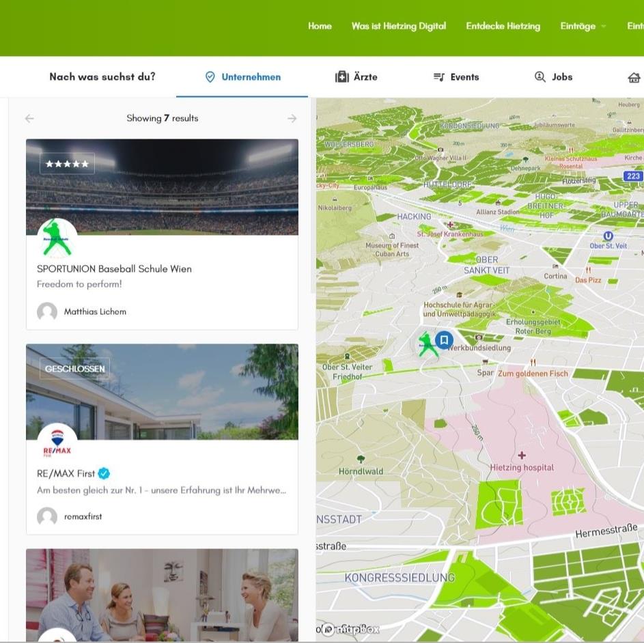Click the Jobs search-person icon

pyautogui.click(x=540, y=76)
